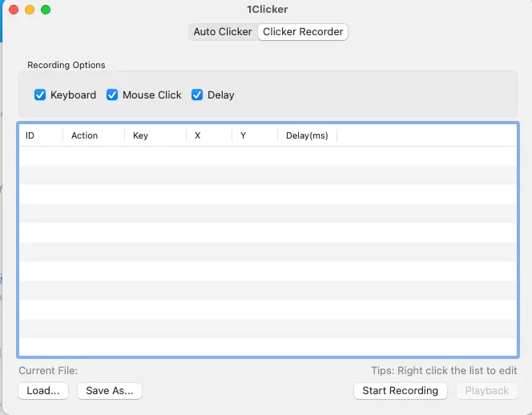Image resolution: width=532 pixels, height=415 pixels.
Task: Click the 1Clicker title bar text
Action: [268, 10]
